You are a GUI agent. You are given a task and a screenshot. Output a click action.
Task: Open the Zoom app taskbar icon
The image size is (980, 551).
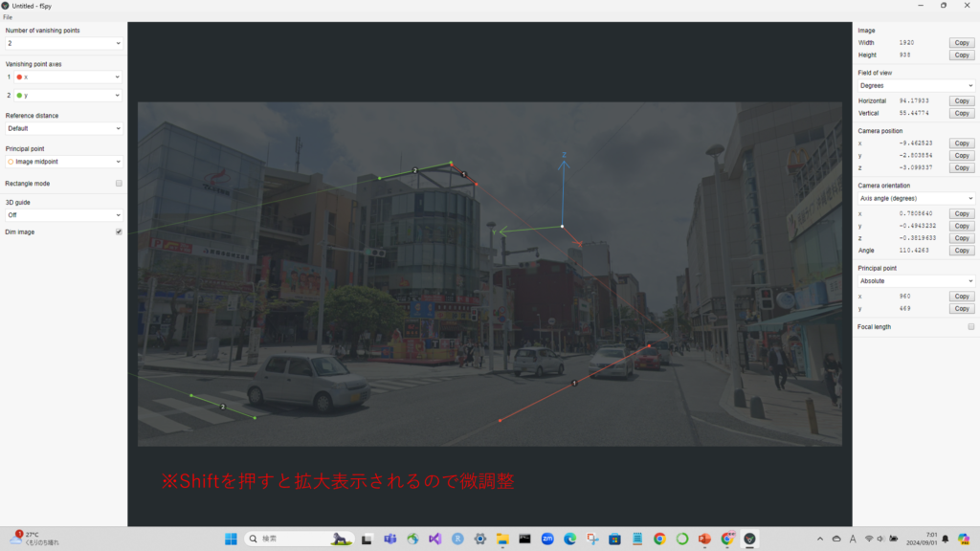(x=547, y=539)
